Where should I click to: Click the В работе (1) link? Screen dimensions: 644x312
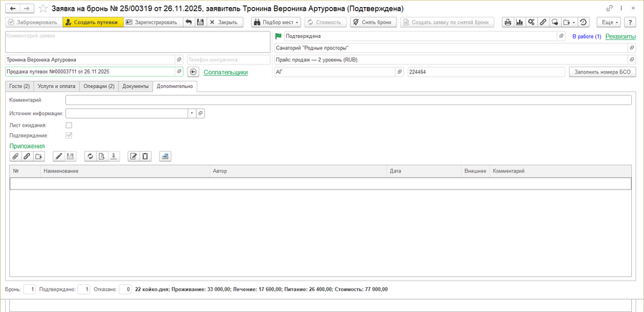point(587,36)
